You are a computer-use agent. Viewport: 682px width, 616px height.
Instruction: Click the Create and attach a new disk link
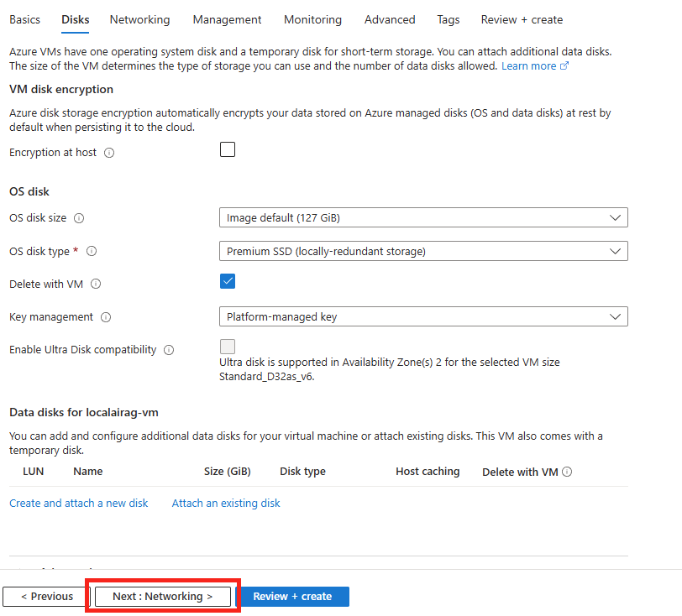click(79, 504)
